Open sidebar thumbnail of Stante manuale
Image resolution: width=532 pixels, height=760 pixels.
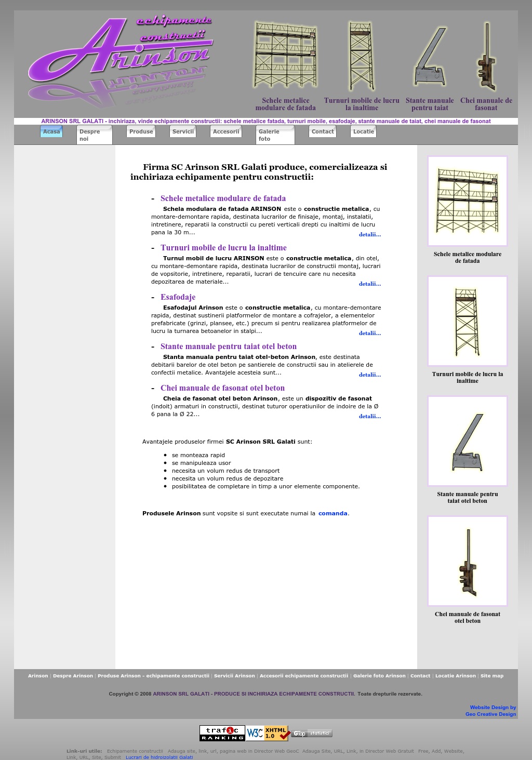[468, 441]
